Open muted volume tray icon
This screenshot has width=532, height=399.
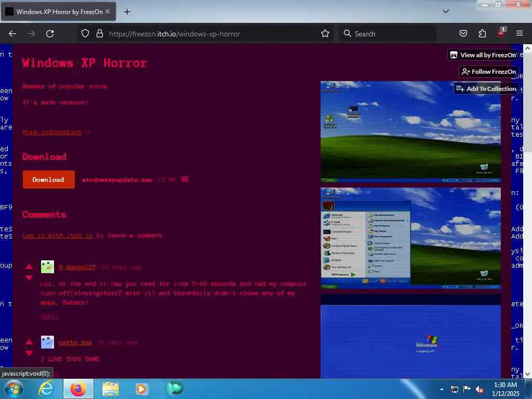[x=480, y=389]
